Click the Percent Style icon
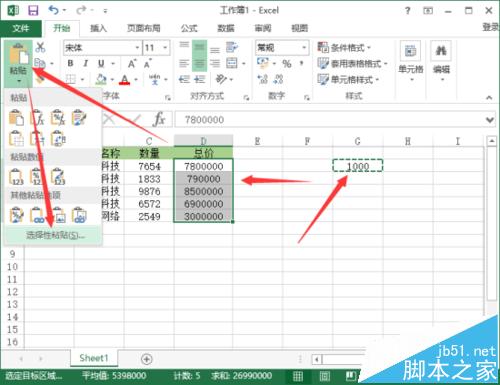 287,63
